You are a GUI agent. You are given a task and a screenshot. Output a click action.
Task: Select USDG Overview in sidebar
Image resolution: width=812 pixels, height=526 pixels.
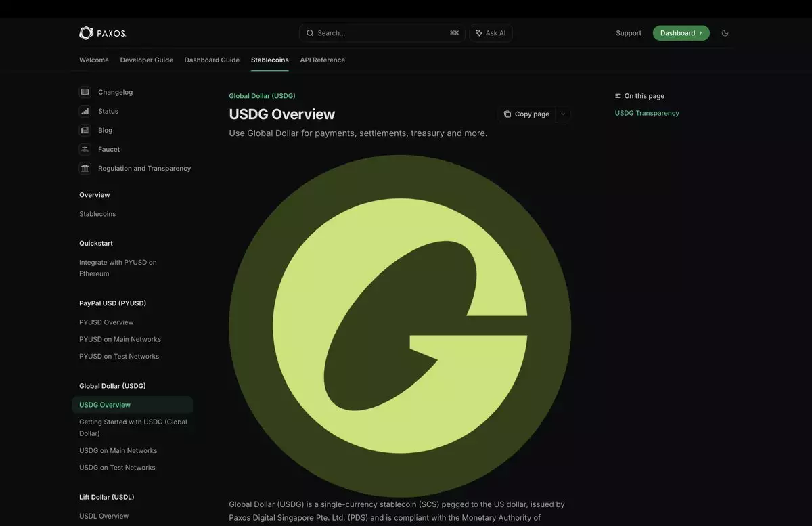pyautogui.click(x=133, y=405)
